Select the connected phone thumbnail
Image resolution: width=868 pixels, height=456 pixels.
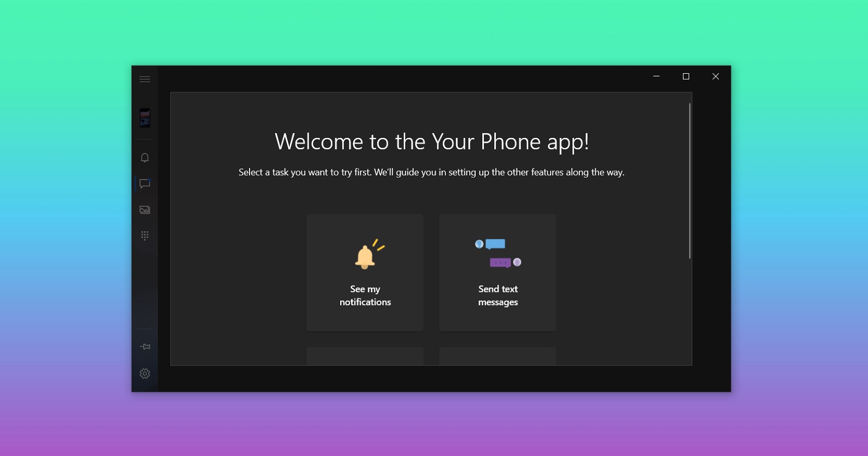[145, 118]
